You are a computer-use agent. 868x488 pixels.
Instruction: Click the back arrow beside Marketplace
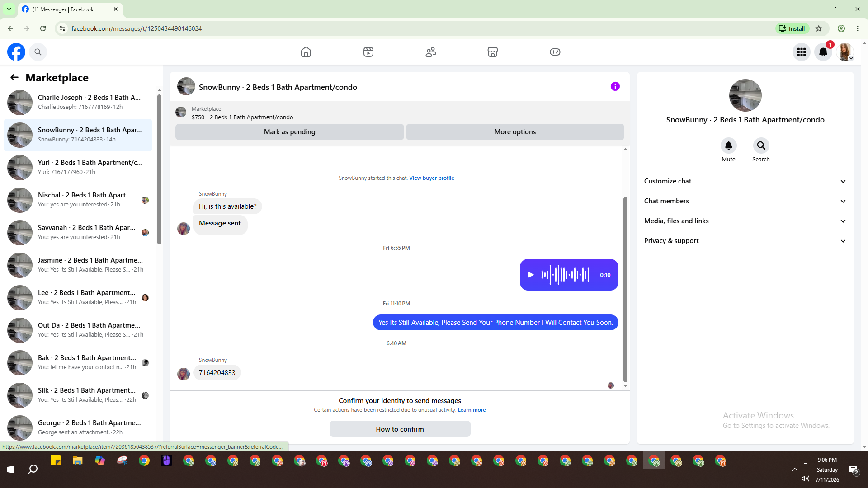[x=14, y=78]
